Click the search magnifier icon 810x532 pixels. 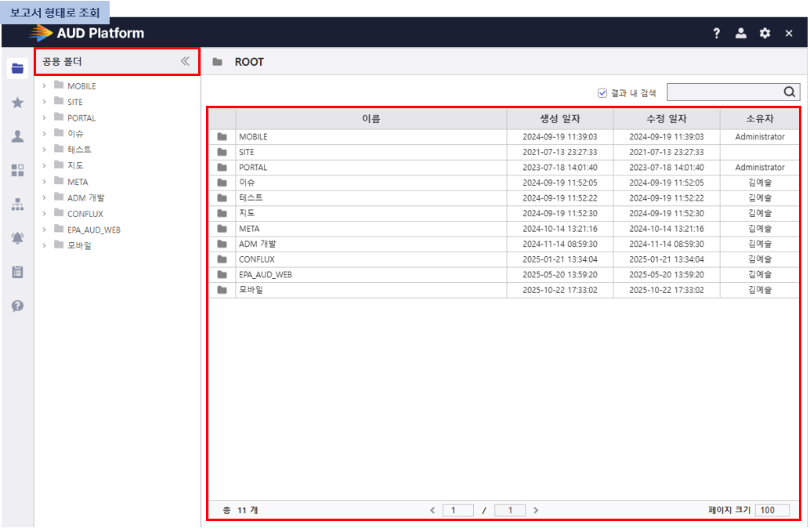(790, 92)
